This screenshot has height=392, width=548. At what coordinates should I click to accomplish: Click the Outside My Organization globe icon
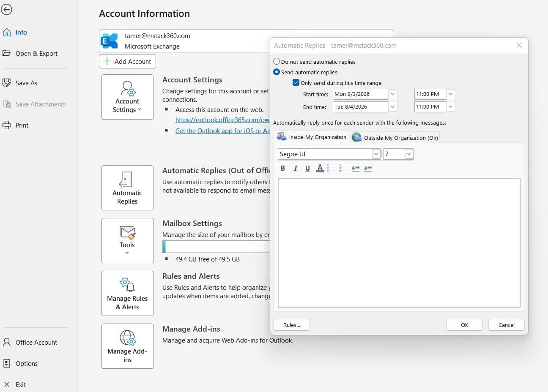coord(356,137)
